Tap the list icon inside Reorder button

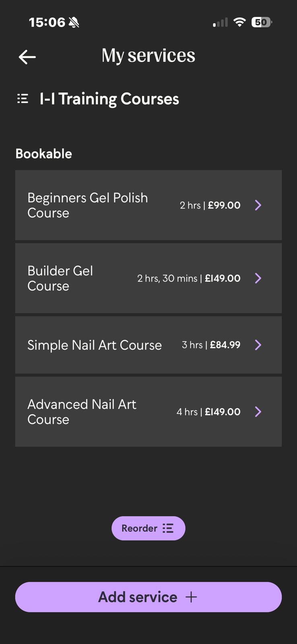click(x=168, y=528)
